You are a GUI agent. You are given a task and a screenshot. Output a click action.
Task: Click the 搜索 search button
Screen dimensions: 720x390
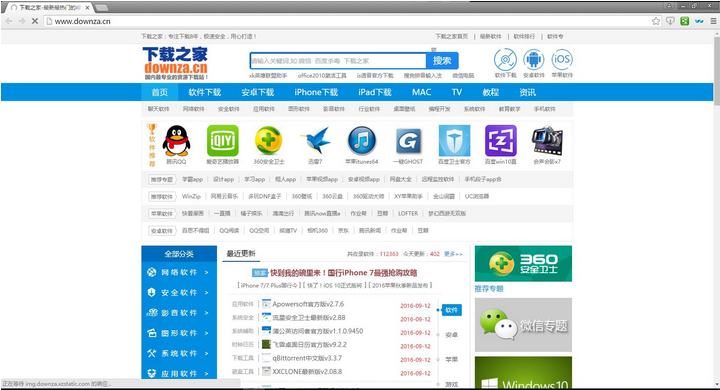[x=442, y=61]
